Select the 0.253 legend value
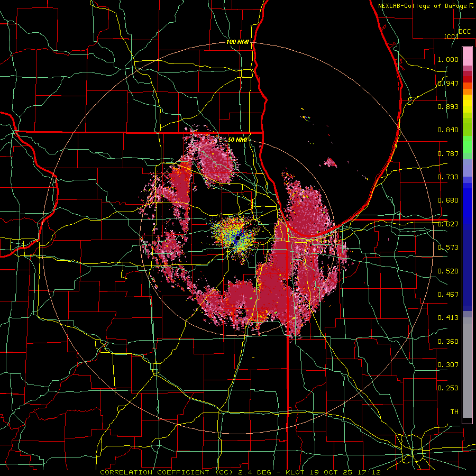 pyautogui.click(x=448, y=388)
